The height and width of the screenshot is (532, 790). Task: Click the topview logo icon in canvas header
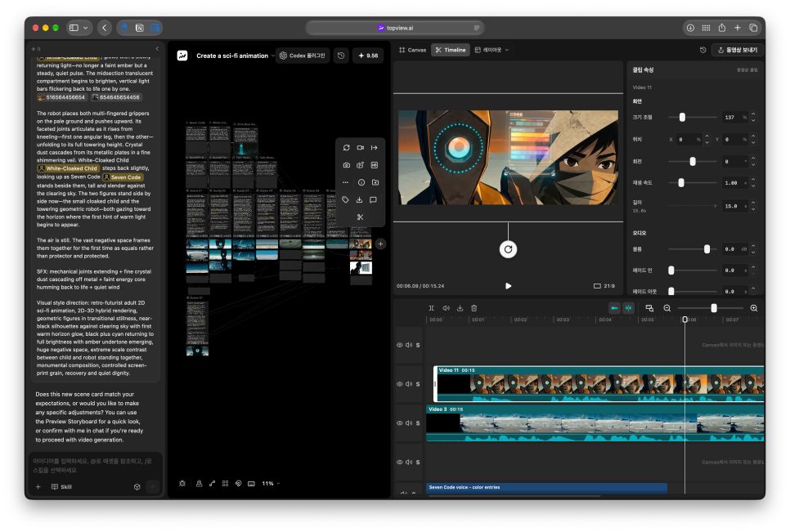click(x=182, y=56)
